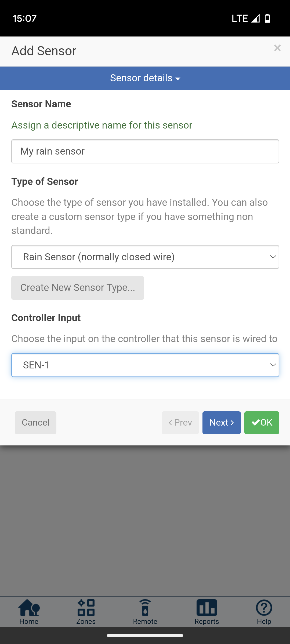Screen dimensions: 290x644
Task: Click Create New Sensor Type button
Action: pos(78,288)
